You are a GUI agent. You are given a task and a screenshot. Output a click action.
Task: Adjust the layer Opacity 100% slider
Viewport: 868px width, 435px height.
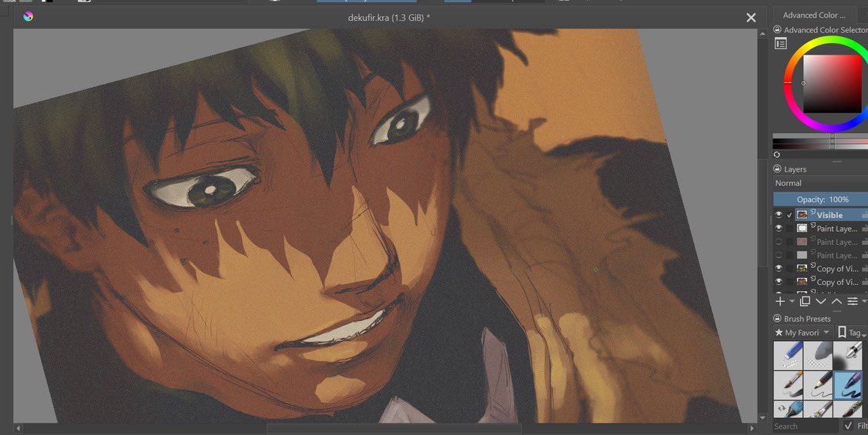tap(820, 199)
